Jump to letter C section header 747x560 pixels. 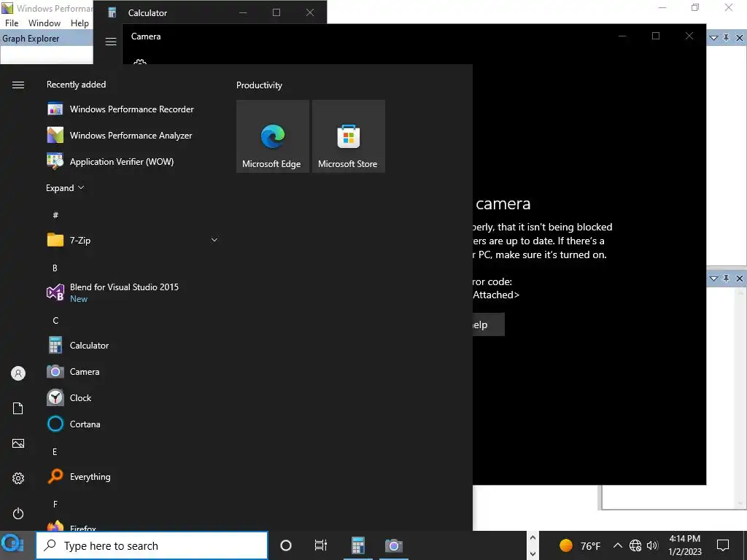(55, 321)
